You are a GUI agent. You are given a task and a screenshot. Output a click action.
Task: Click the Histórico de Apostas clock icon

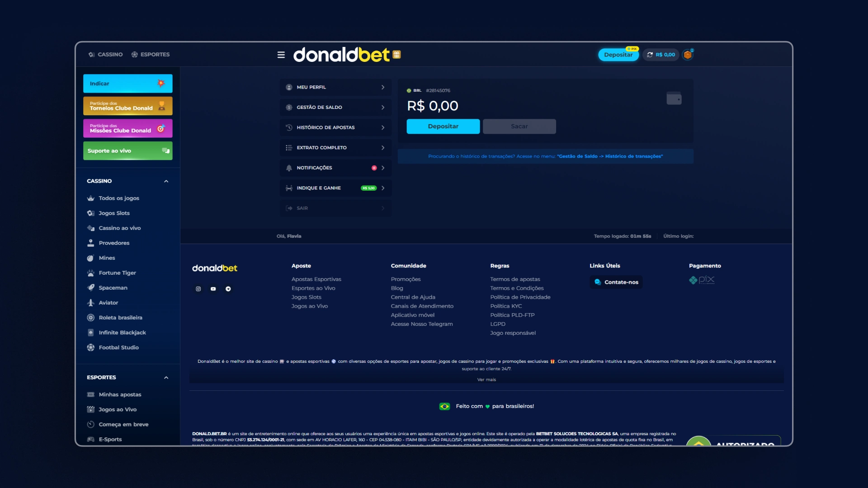[x=289, y=127]
